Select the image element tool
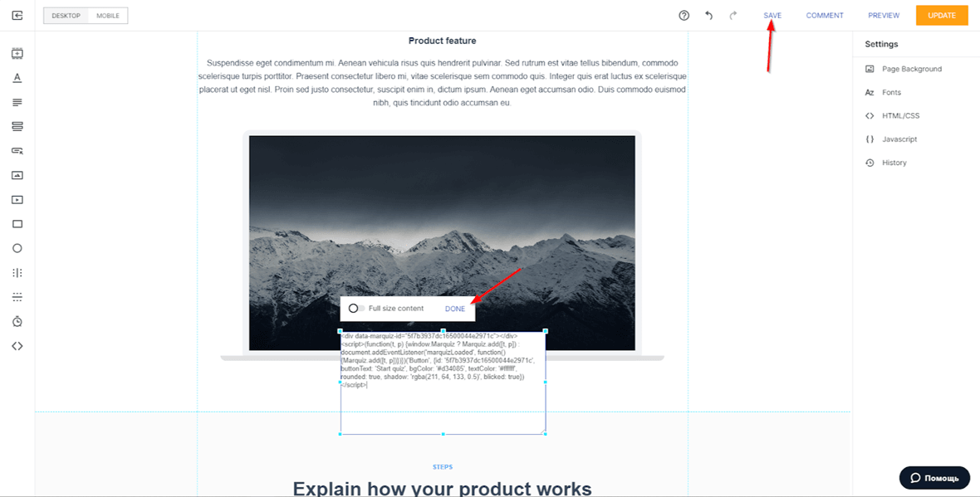 coord(17,175)
